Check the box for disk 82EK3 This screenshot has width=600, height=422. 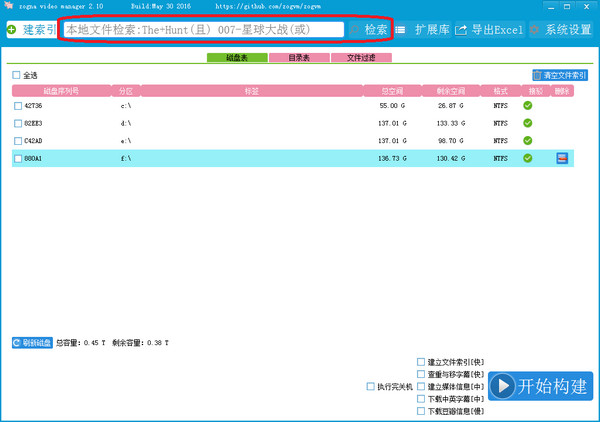(18, 124)
